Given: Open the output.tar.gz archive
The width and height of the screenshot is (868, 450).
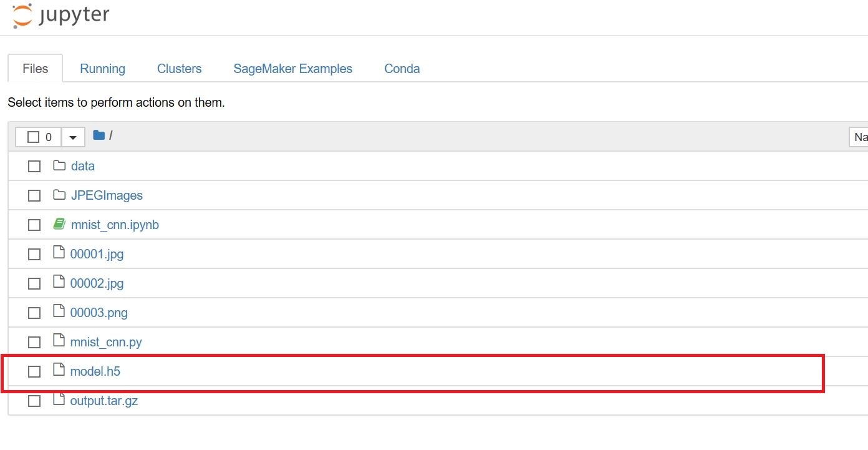Looking at the screenshot, I should tap(104, 401).
